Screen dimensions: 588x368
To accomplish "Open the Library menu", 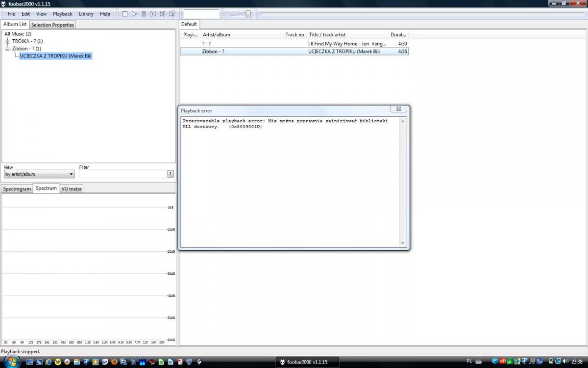I will [x=86, y=14].
